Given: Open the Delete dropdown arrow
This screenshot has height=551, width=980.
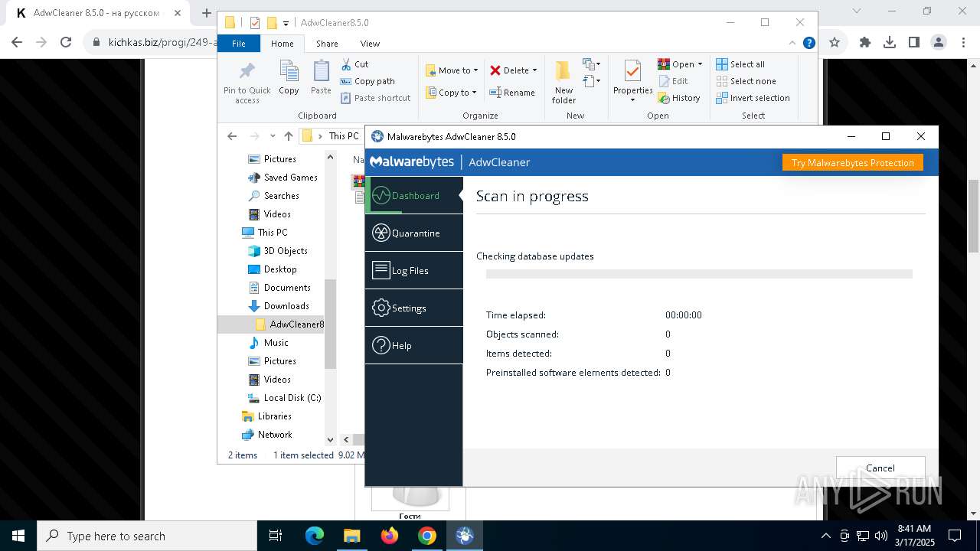Looking at the screenshot, I should pos(534,70).
